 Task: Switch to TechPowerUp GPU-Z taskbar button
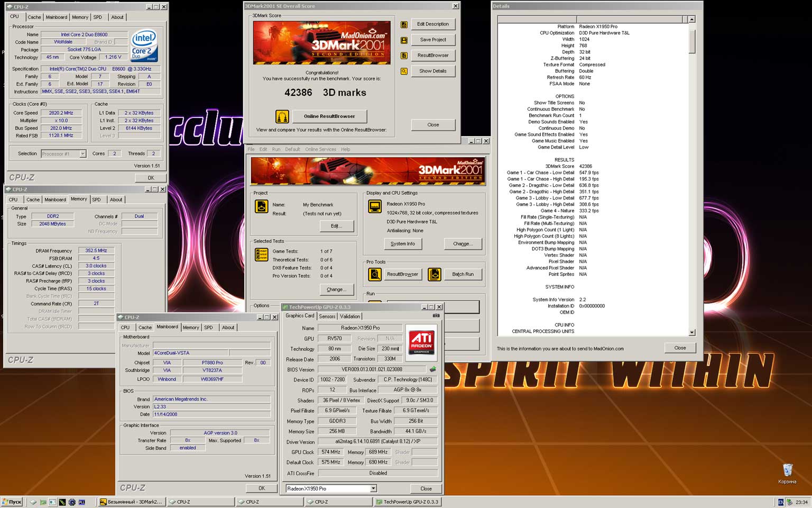point(408,502)
